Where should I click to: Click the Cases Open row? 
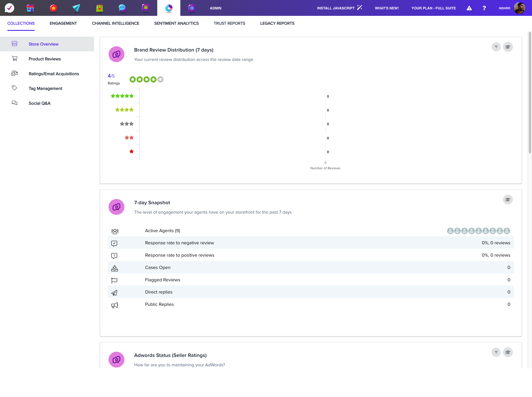click(x=311, y=268)
